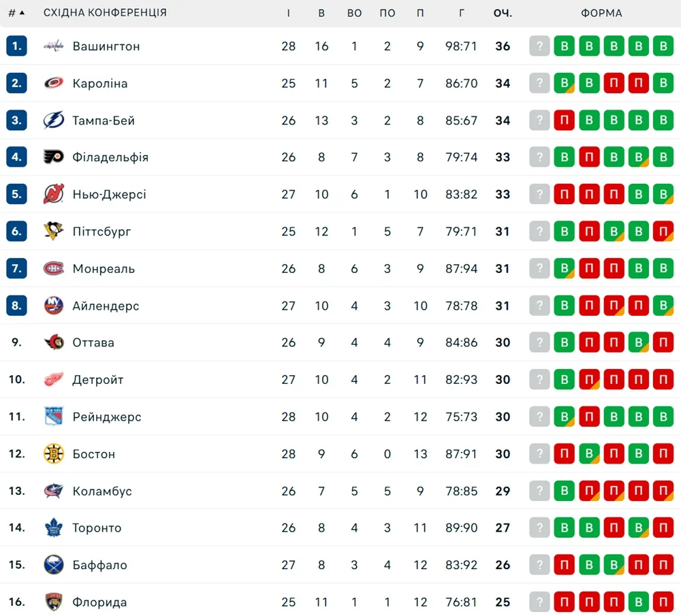Click the СХІДНА КОНФЕРЕНЦІЯ header label
The height and width of the screenshot is (616, 681).
tap(105, 13)
